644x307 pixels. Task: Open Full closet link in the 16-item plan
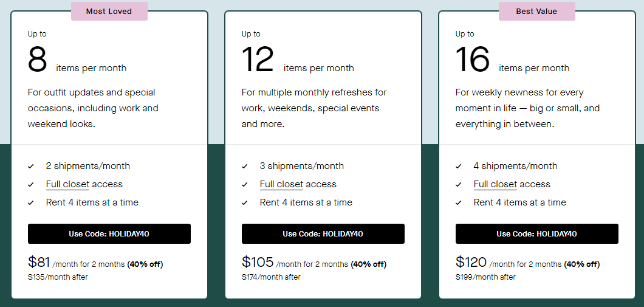pyautogui.click(x=495, y=184)
